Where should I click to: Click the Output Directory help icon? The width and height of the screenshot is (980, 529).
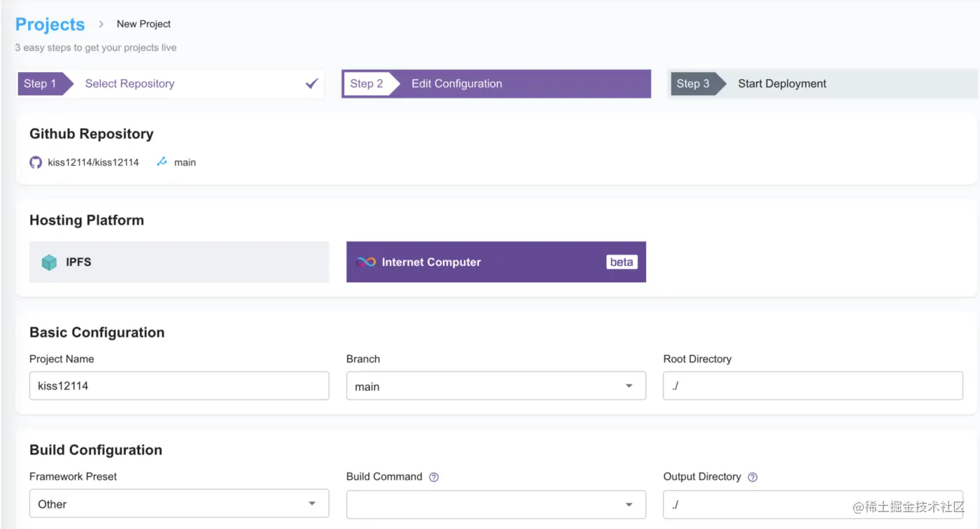pos(752,477)
